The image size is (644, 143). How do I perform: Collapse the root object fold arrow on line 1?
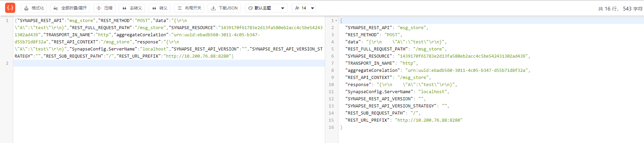point(336,21)
